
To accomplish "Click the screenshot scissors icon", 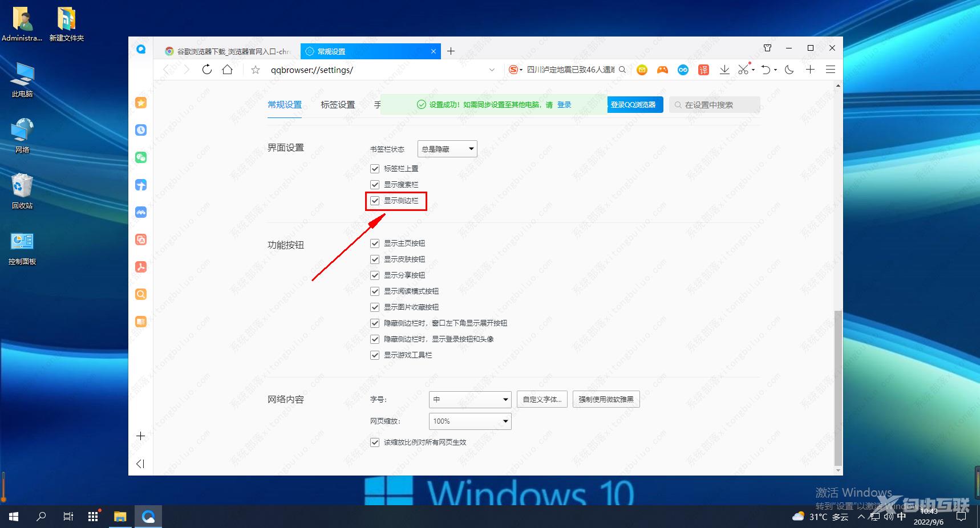I will pyautogui.click(x=743, y=70).
